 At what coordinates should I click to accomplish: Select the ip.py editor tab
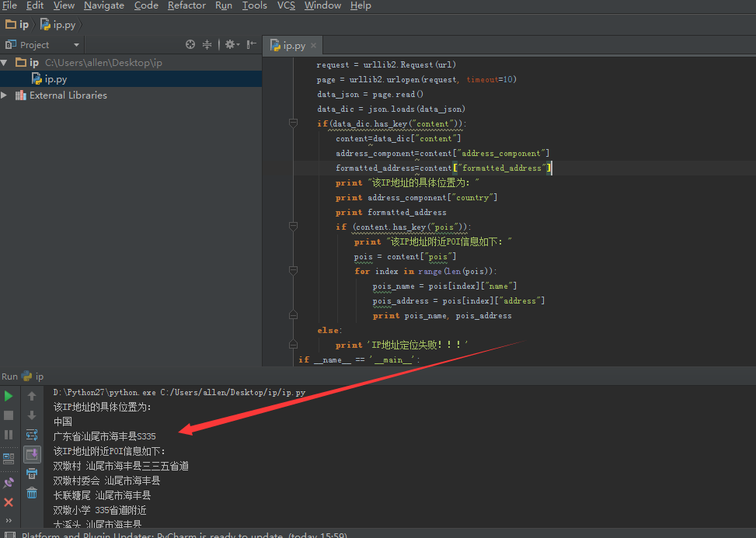pos(293,46)
